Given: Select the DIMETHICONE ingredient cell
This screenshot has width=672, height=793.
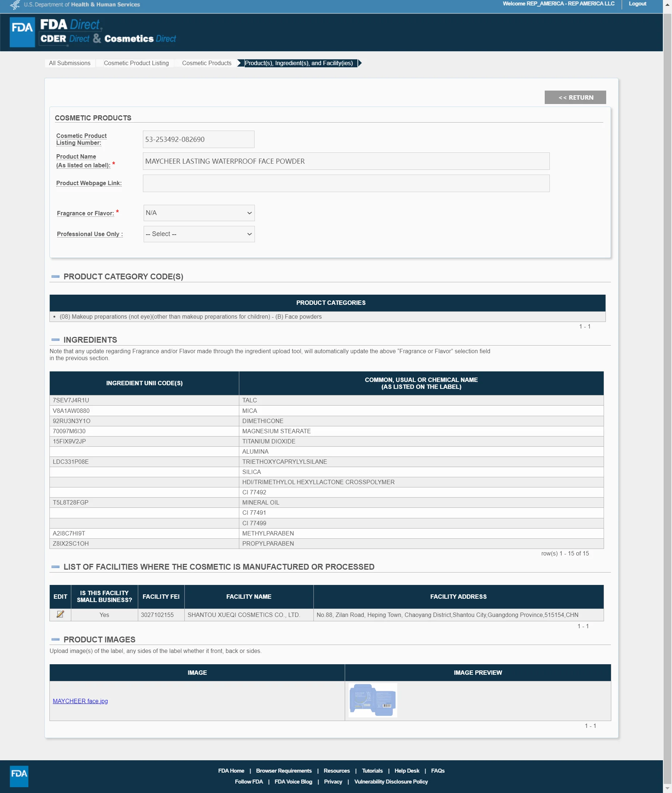Looking at the screenshot, I should (421, 421).
